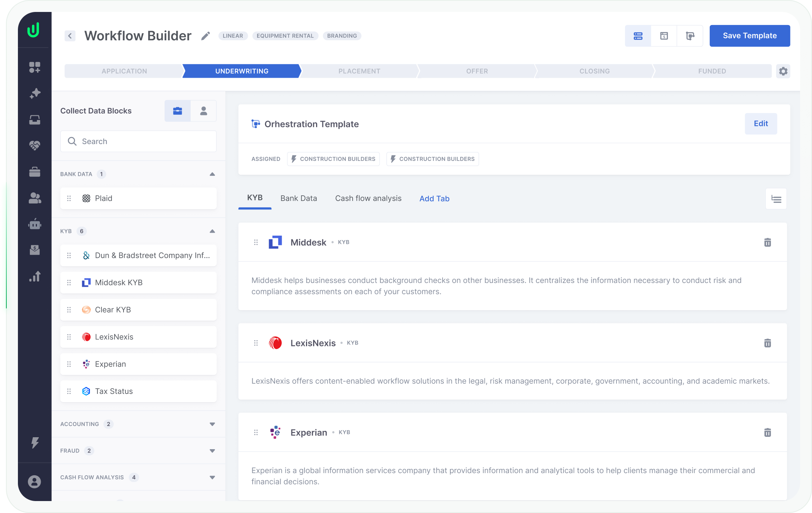The image size is (812, 513).
Task: Select the Placement pipeline stage
Action: pos(359,71)
